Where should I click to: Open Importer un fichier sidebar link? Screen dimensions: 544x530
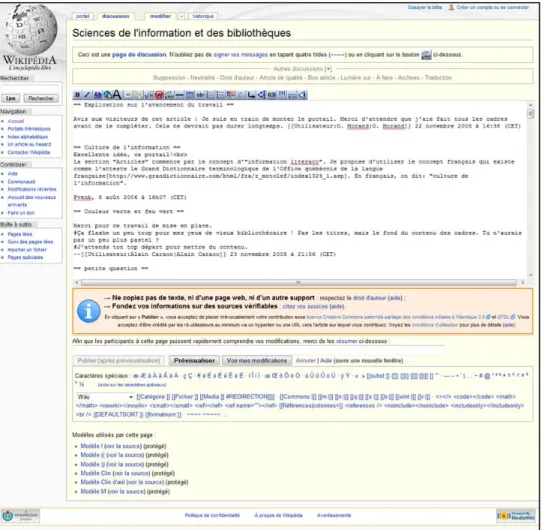[27, 250]
